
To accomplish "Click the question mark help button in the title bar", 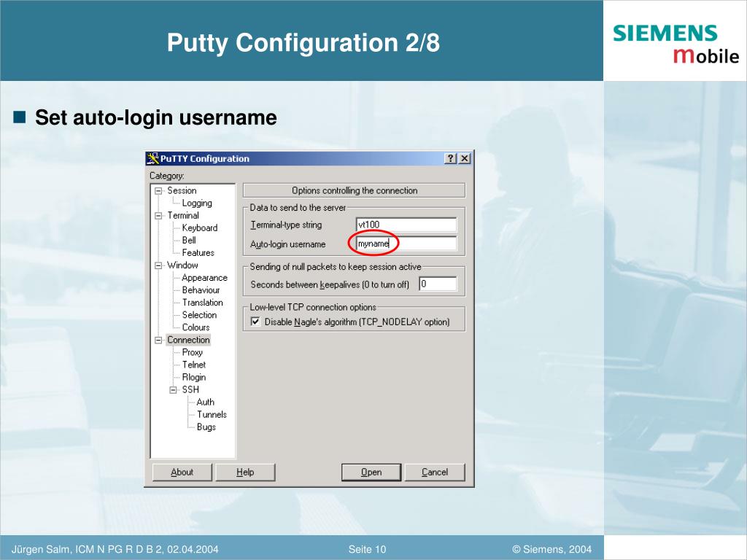I will tap(450, 158).
